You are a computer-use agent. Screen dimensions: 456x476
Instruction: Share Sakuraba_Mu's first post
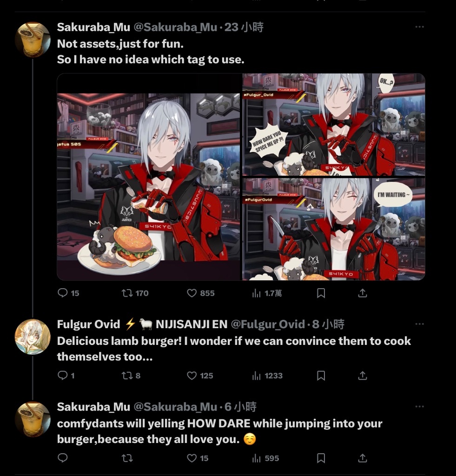click(x=363, y=293)
